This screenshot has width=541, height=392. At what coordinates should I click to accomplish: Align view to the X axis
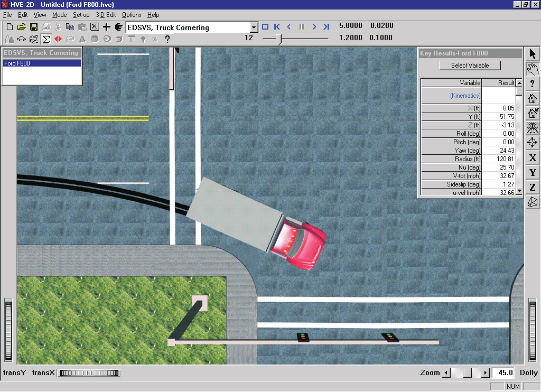(533, 157)
